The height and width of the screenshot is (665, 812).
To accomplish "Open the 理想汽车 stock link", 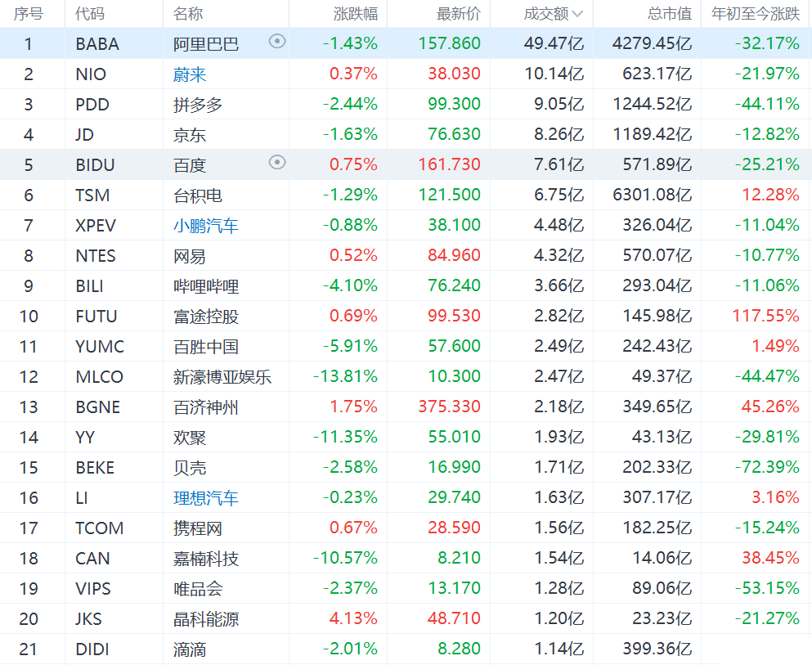I will click(x=206, y=498).
